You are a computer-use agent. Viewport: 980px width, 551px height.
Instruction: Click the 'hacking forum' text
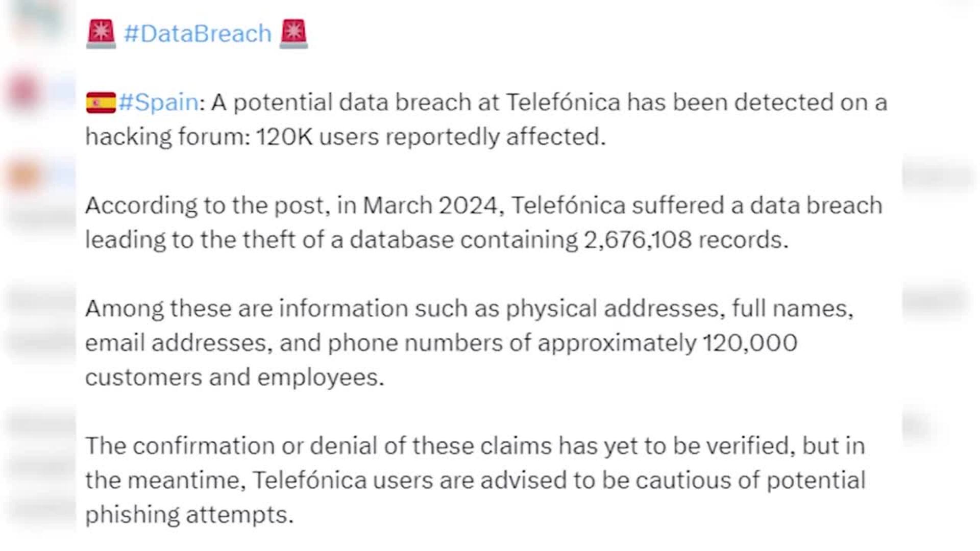click(167, 137)
